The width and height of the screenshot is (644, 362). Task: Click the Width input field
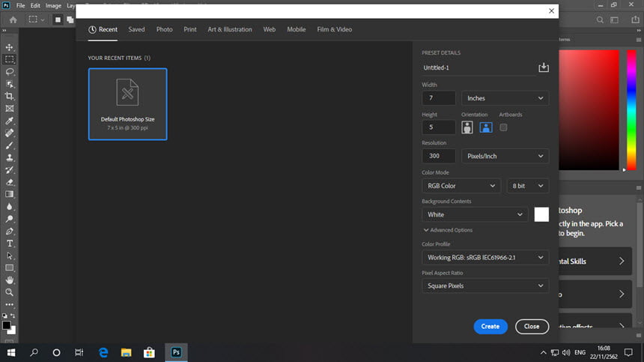(x=439, y=98)
